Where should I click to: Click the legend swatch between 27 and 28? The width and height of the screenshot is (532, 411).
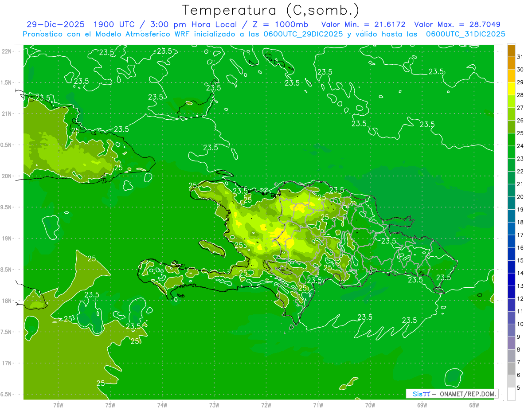point(511,102)
